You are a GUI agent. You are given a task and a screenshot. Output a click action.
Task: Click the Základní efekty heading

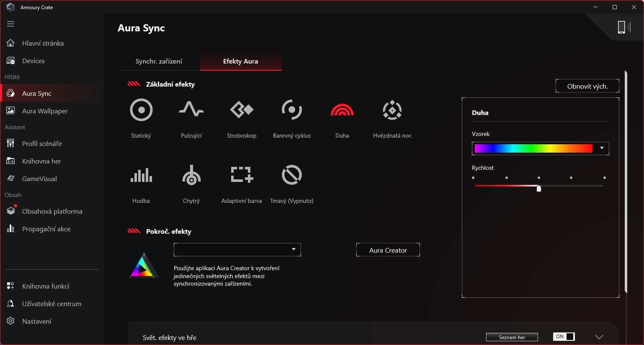coord(170,84)
